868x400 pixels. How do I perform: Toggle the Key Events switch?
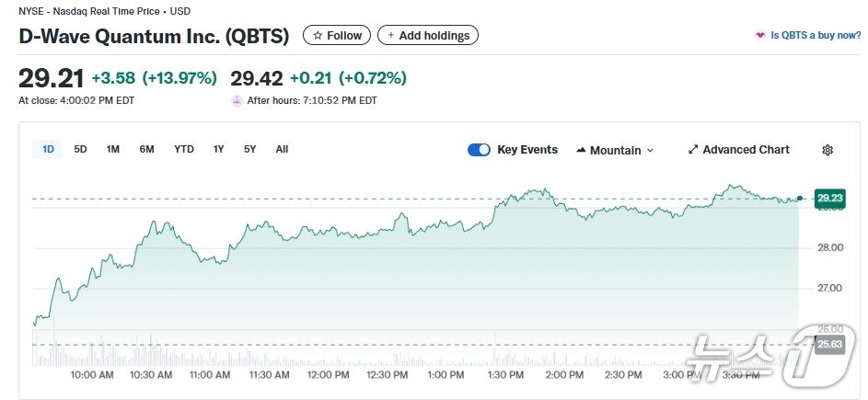(x=479, y=150)
